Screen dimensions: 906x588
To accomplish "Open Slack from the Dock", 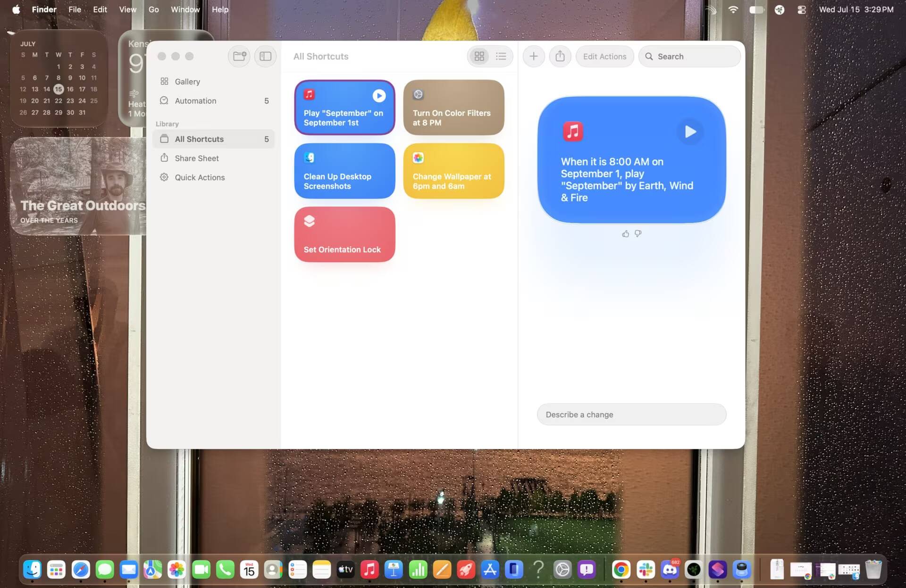I will pyautogui.click(x=646, y=570).
